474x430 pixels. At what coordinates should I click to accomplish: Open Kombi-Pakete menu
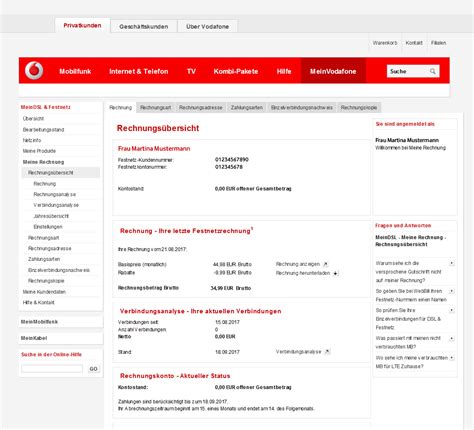[x=236, y=71]
